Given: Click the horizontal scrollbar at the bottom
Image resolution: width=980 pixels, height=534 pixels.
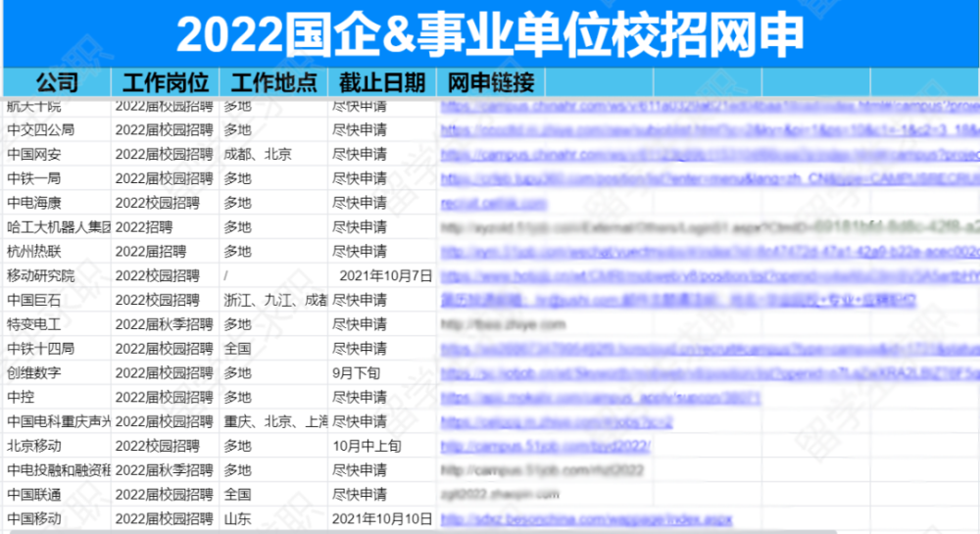Looking at the screenshot, I should tap(425, 532).
